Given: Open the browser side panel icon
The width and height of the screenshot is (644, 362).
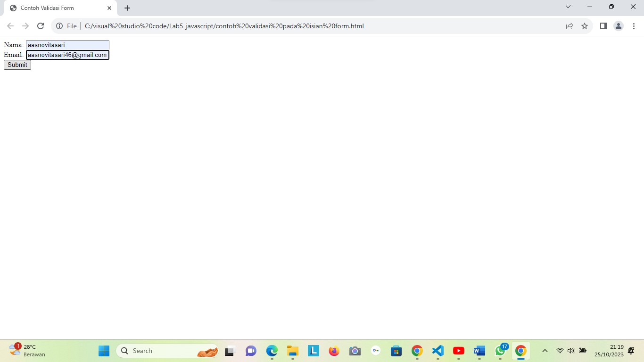Looking at the screenshot, I should click(x=603, y=26).
